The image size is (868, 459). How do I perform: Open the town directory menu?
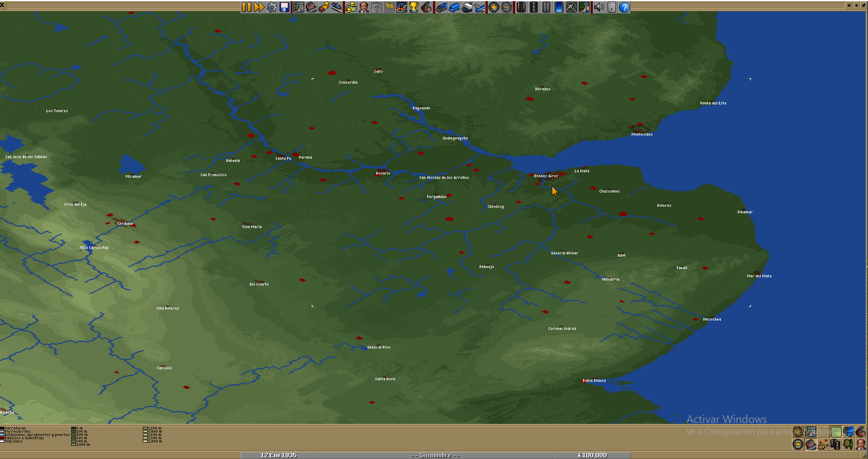[x=311, y=7]
